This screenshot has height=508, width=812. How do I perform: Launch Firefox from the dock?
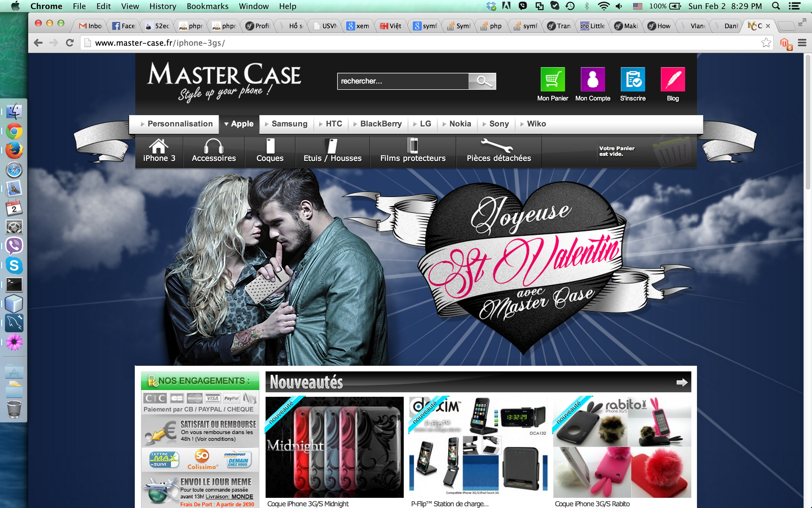pyautogui.click(x=14, y=150)
